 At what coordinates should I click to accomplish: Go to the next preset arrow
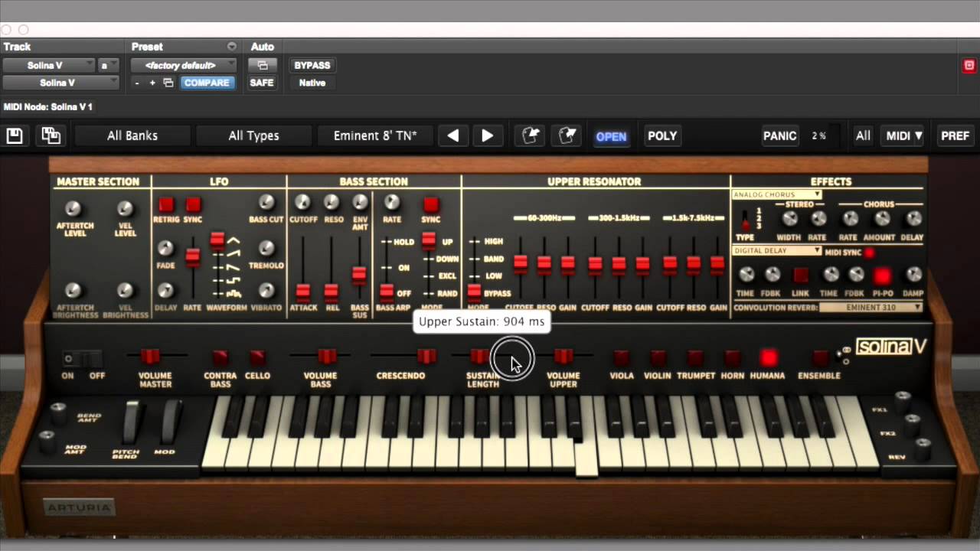487,135
